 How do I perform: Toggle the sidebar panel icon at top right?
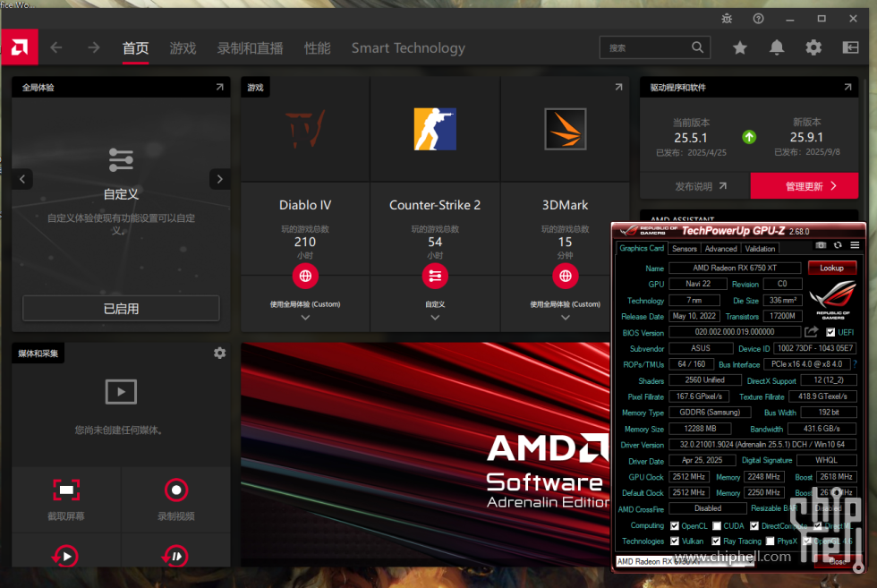pos(851,47)
